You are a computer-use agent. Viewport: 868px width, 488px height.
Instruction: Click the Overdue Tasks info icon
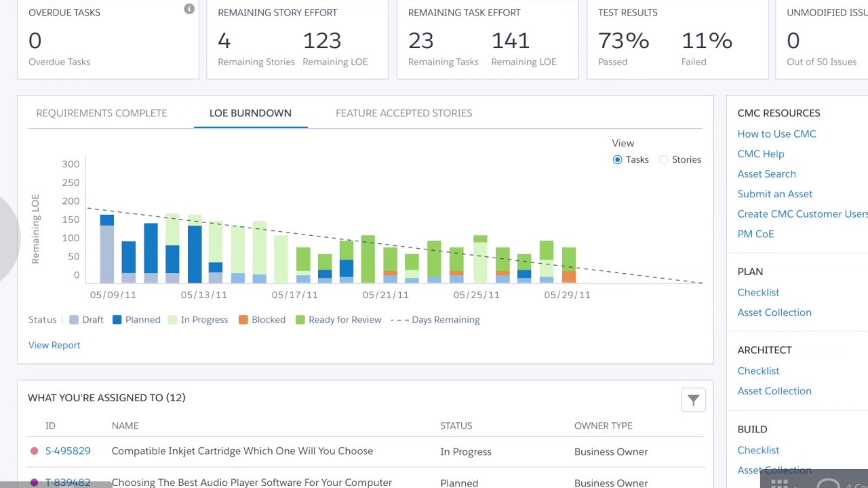point(189,9)
